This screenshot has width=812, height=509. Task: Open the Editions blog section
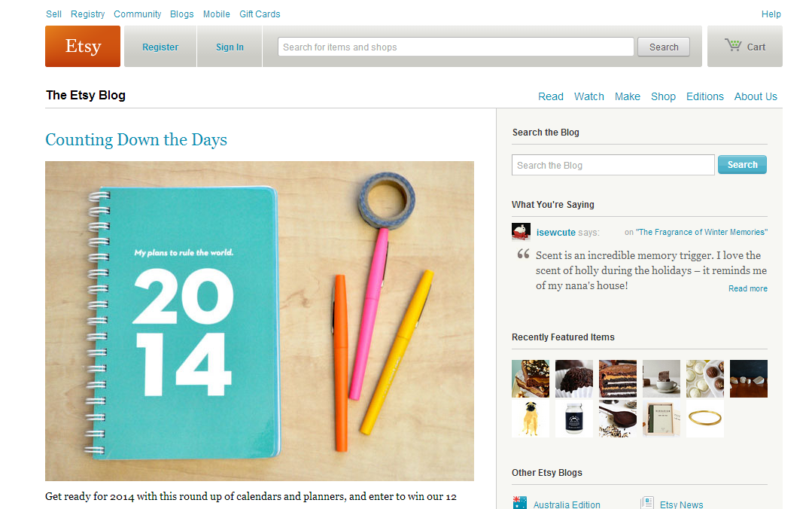tap(705, 96)
